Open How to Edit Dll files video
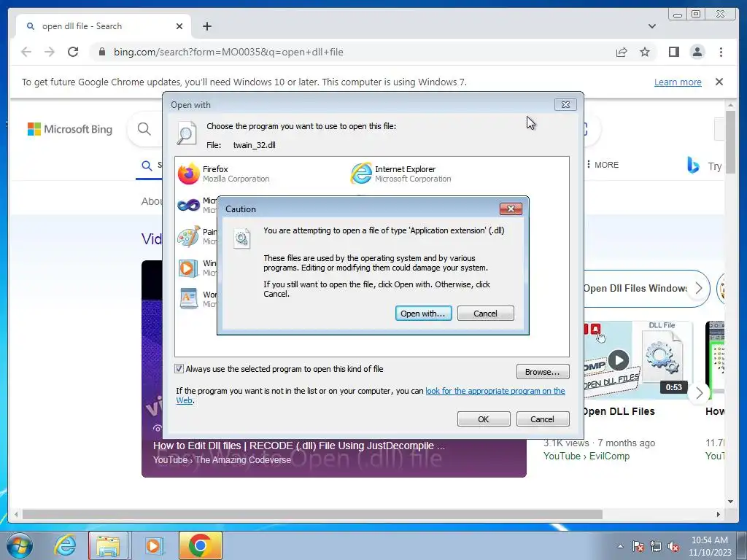 (298, 446)
